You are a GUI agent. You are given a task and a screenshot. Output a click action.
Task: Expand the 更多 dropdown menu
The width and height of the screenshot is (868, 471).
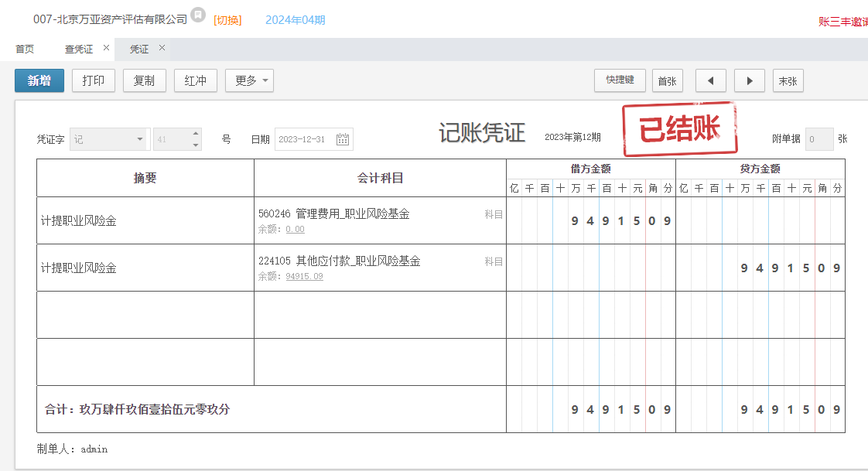[249, 80]
